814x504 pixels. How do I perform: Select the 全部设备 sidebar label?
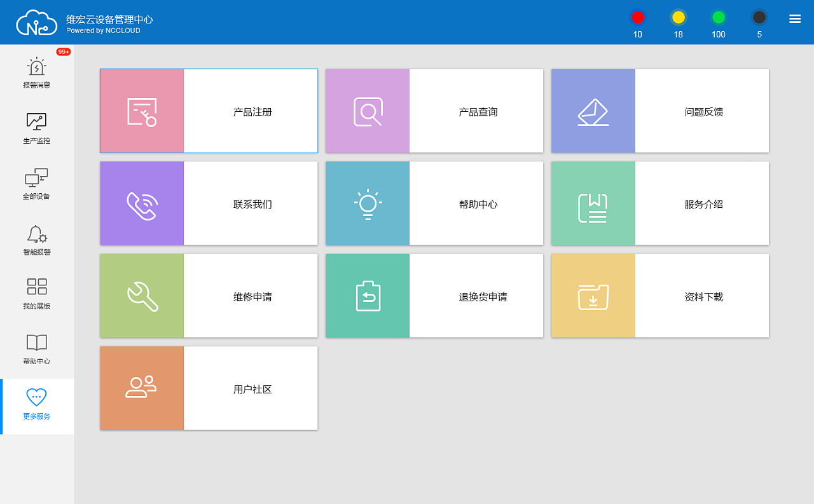tap(37, 196)
